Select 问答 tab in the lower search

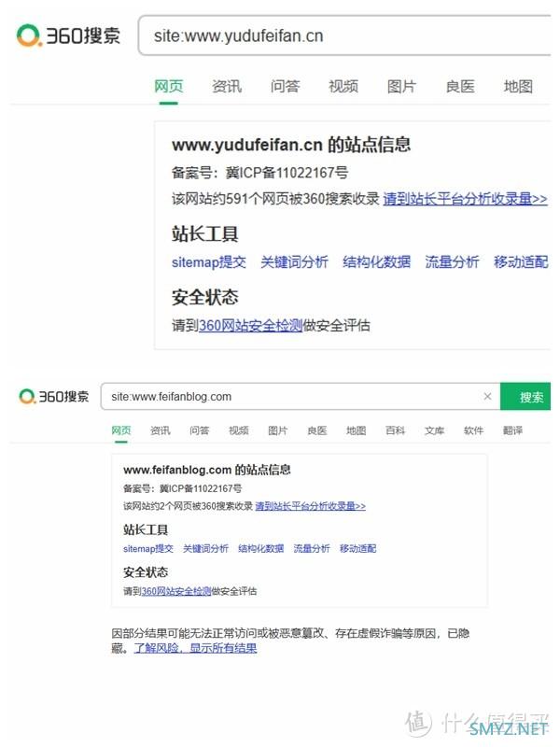click(199, 430)
